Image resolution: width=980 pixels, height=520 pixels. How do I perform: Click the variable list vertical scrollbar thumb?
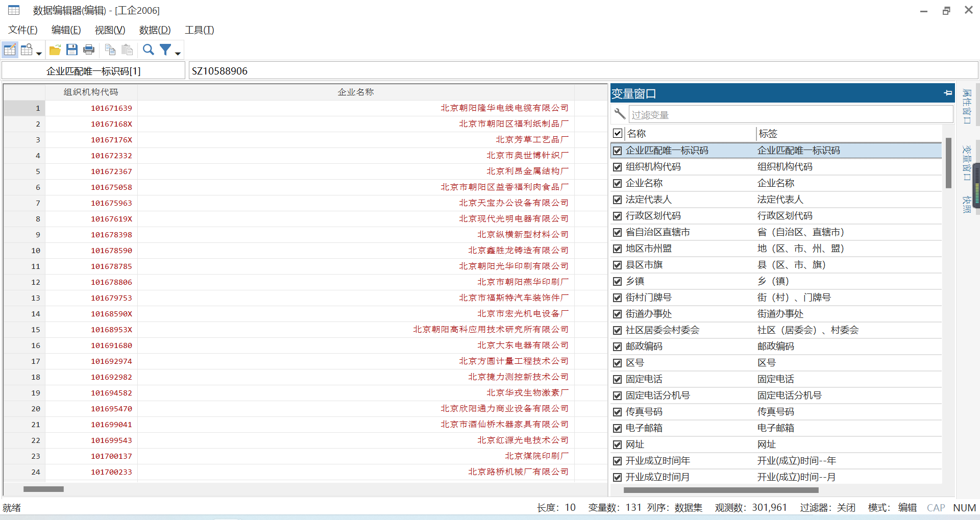[x=948, y=163]
